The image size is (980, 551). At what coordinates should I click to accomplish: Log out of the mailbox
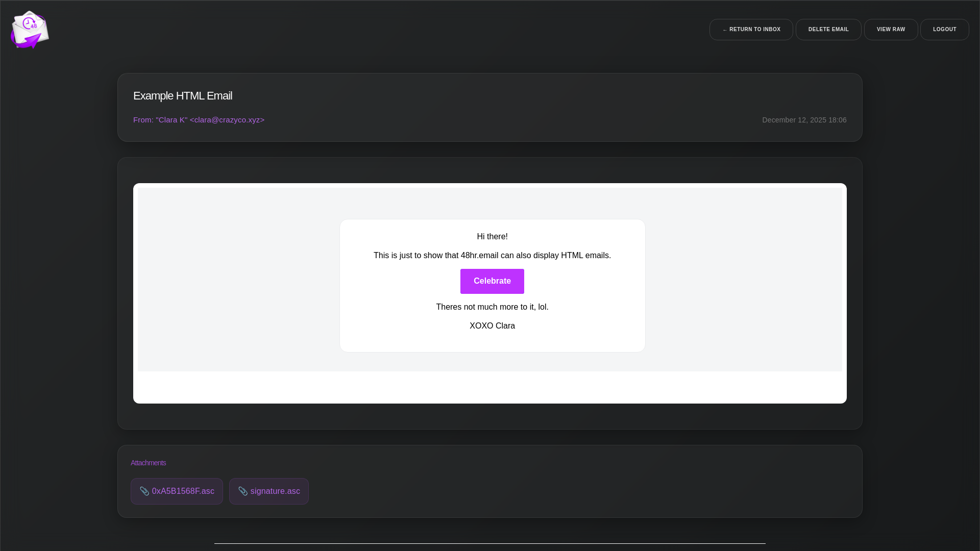(944, 30)
